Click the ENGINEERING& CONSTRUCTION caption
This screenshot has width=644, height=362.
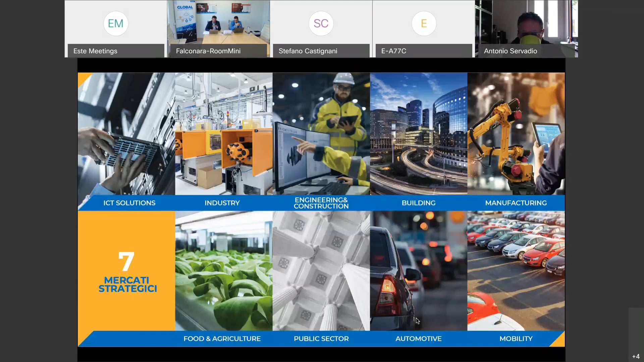coord(321,203)
